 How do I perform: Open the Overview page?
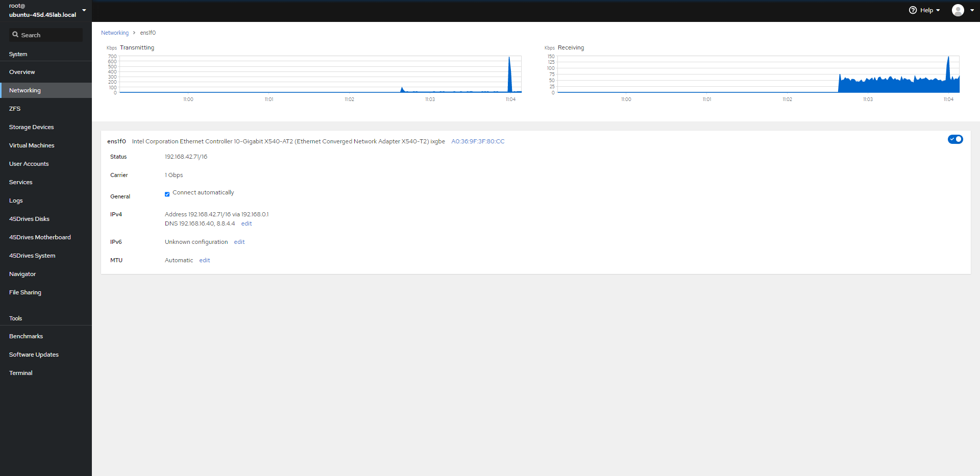tap(46, 72)
